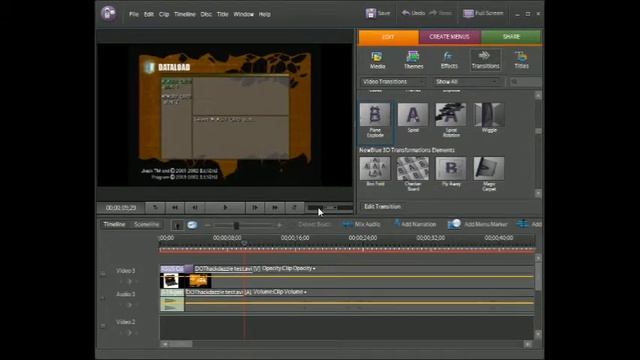Open the Video Transitions category dropdown
This screenshot has width=640, height=360.
(x=393, y=82)
